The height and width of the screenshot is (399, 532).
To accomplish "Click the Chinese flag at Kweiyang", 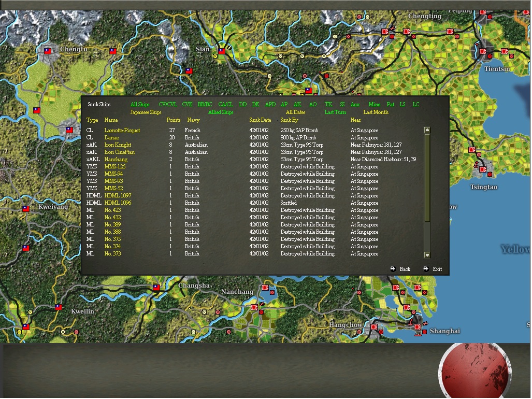I will click(26, 209).
